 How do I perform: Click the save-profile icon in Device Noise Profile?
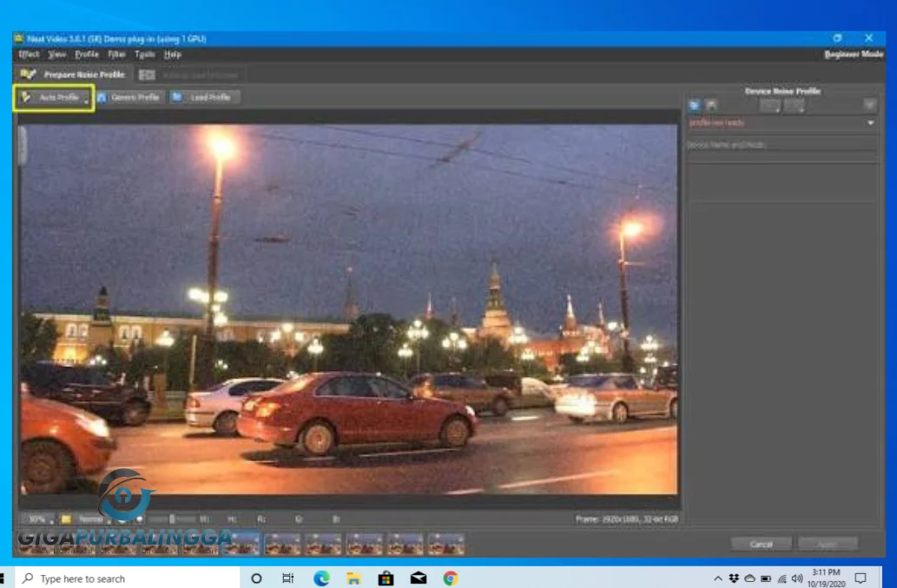tap(711, 105)
